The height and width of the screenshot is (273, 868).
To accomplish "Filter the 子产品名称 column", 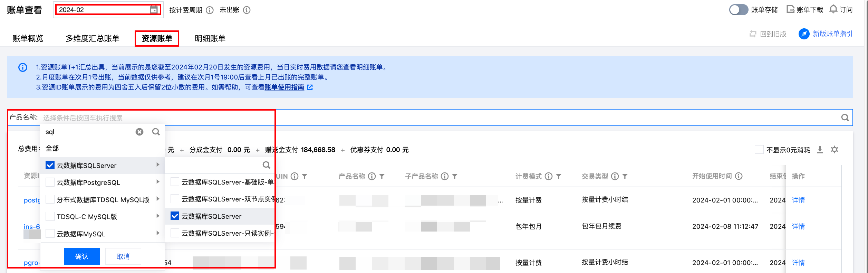I will [x=455, y=176].
